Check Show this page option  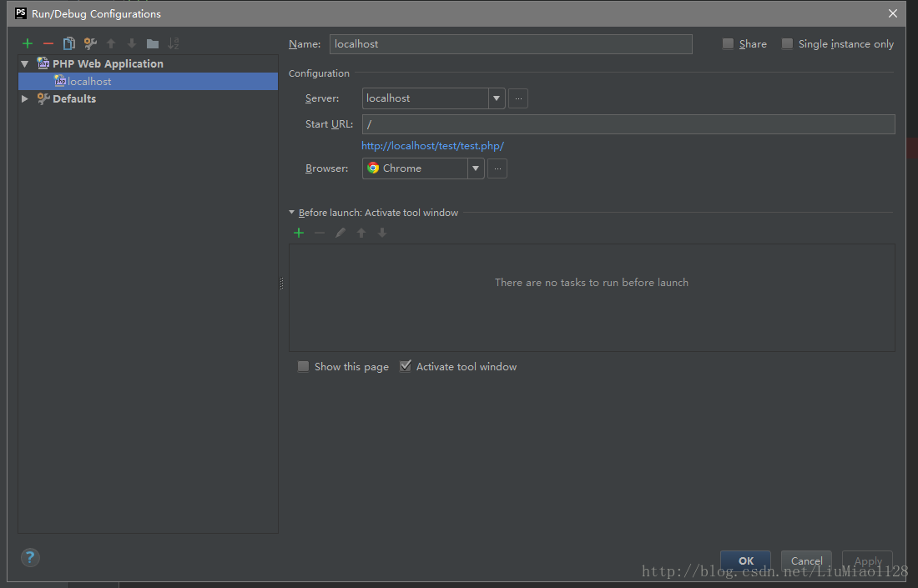tap(303, 367)
